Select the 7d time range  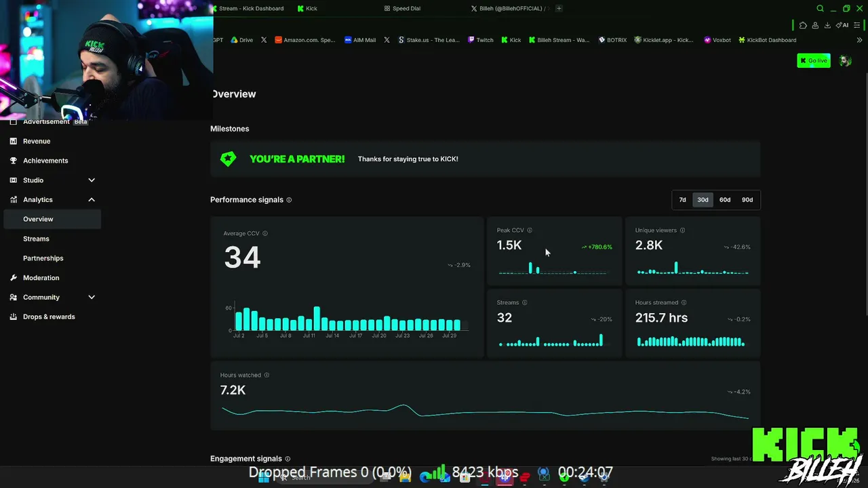683,200
